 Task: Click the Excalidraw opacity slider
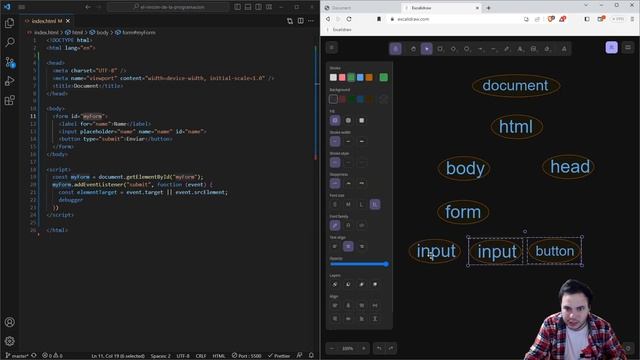click(359, 264)
